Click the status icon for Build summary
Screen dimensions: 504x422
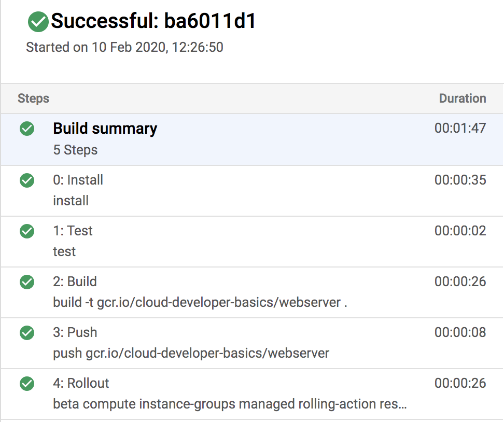(26, 129)
